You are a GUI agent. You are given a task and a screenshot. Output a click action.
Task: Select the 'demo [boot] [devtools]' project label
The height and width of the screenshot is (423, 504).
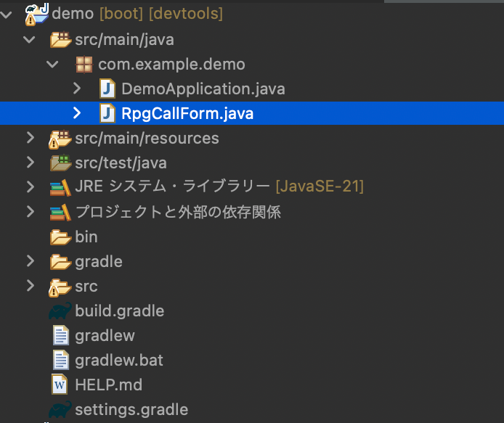pos(137,14)
